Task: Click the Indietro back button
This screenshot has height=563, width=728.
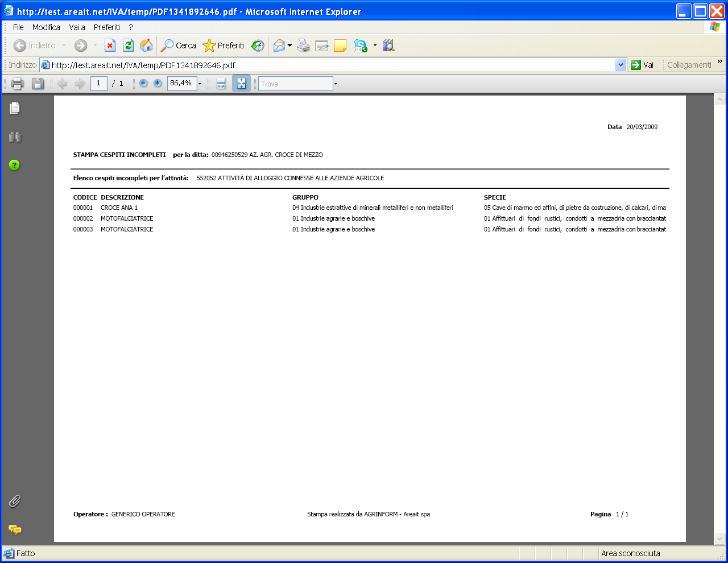Action: (x=34, y=45)
